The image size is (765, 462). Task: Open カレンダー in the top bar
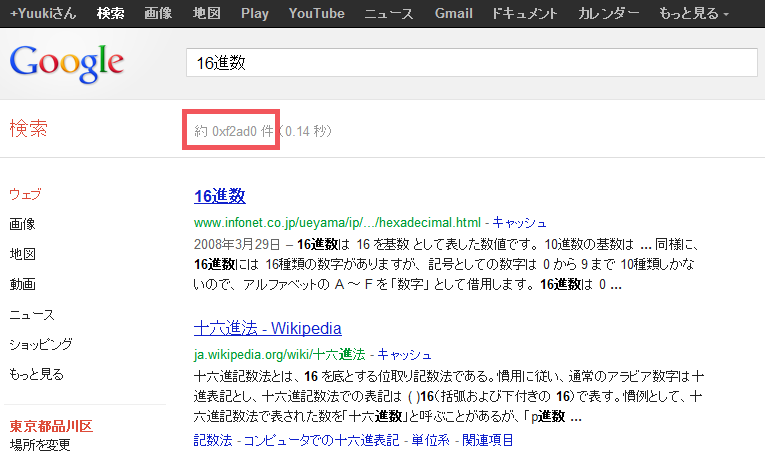coord(608,13)
